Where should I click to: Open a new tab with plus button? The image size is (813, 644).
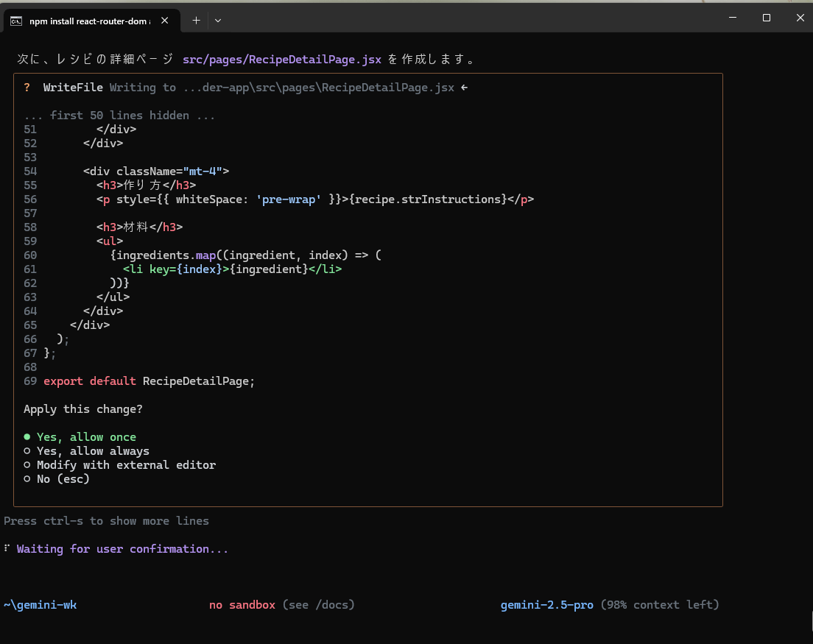[196, 21]
